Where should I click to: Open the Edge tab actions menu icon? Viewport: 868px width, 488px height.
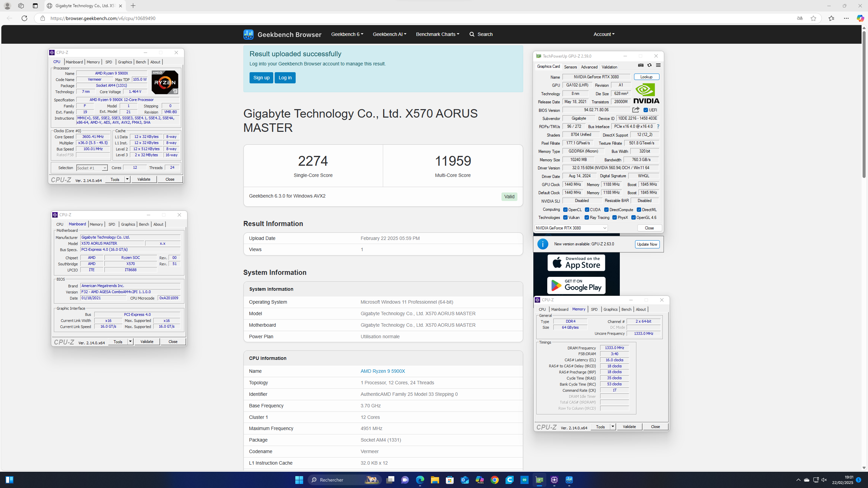(x=35, y=6)
